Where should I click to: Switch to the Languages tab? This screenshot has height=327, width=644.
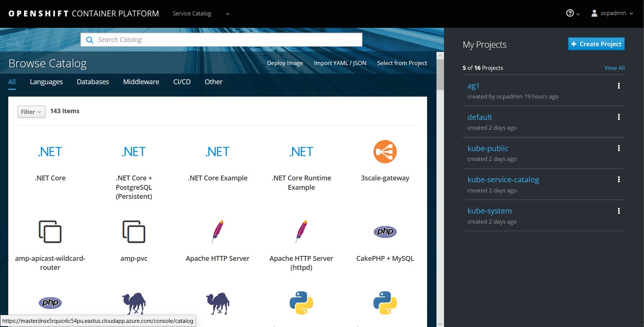coord(46,82)
